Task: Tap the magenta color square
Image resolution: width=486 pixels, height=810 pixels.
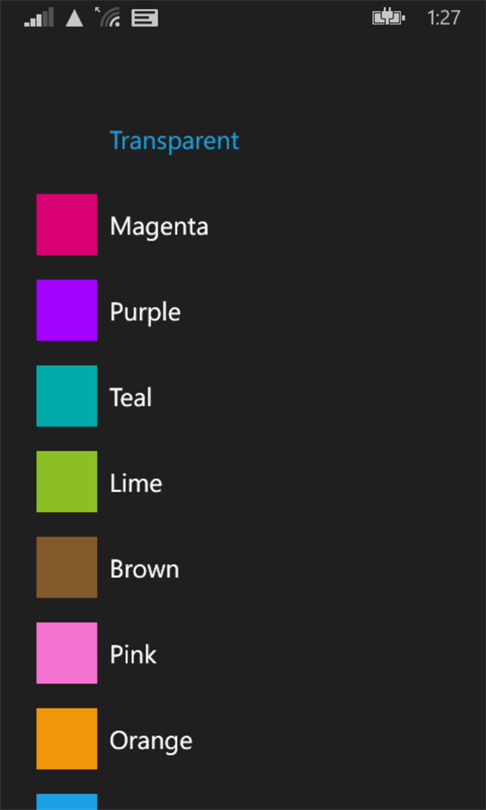Action: pos(67,225)
